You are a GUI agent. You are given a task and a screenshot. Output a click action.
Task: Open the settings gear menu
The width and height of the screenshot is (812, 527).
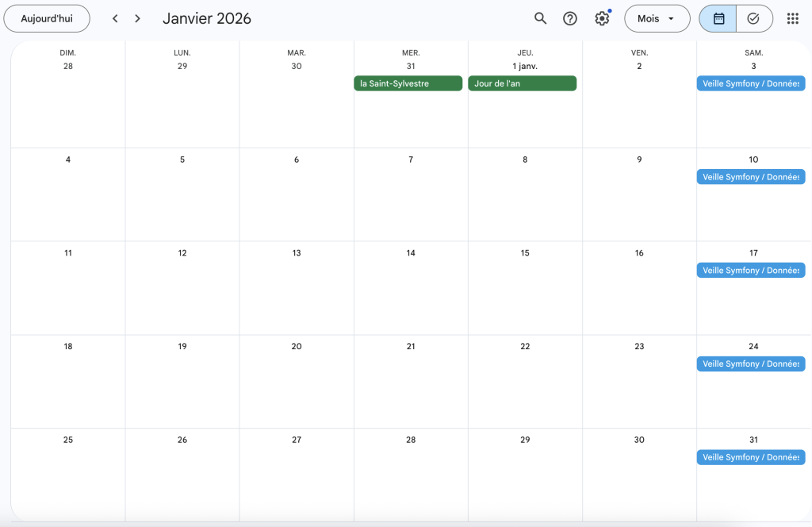point(602,18)
